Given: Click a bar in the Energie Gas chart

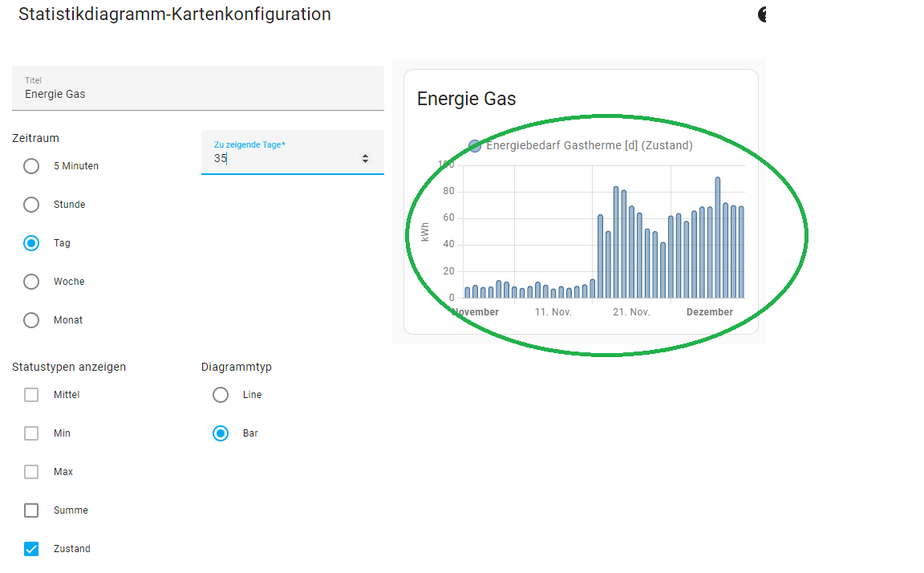Looking at the screenshot, I should coord(618,241).
